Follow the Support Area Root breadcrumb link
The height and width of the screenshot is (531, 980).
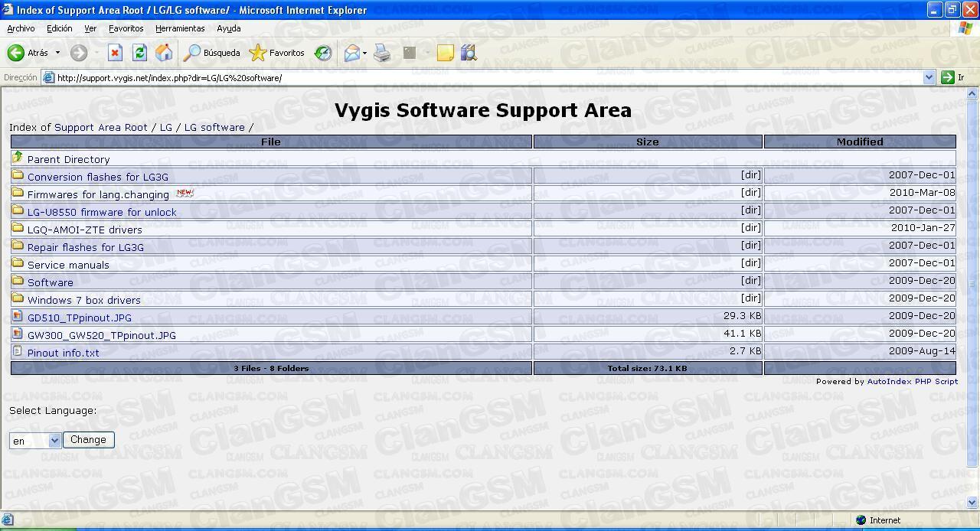pyautogui.click(x=101, y=127)
